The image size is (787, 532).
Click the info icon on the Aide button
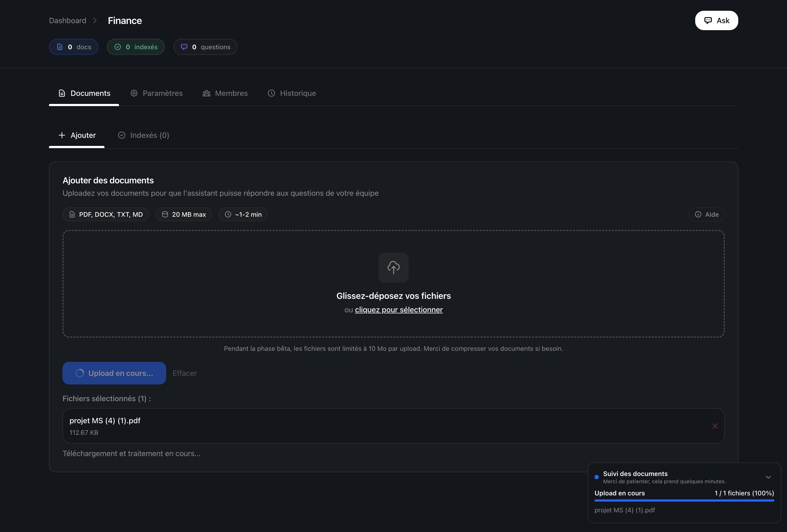(x=698, y=214)
